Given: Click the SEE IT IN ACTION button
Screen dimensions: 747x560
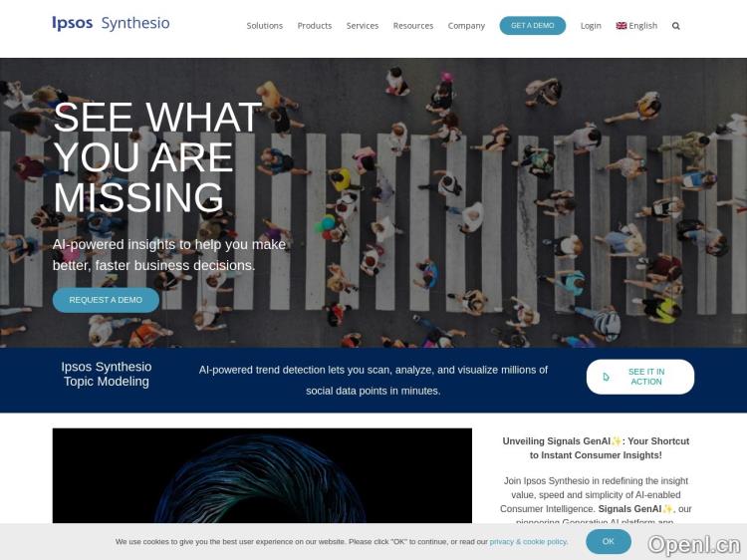Looking at the screenshot, I should (x=640, y=377).
